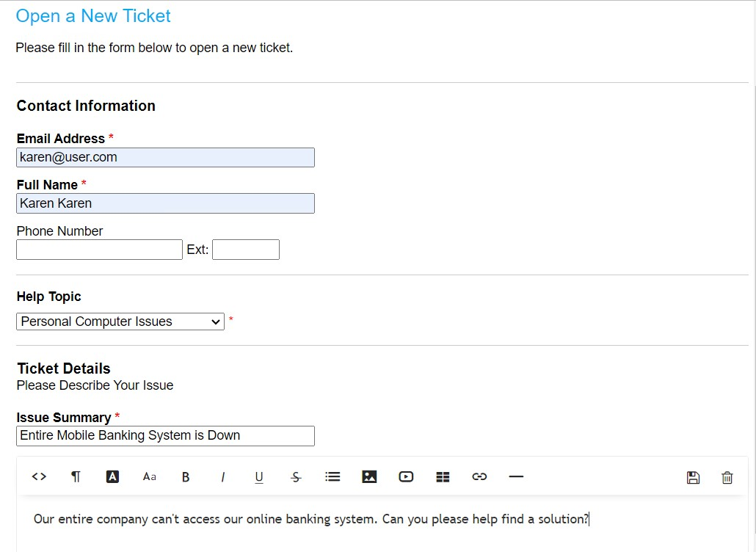Image resolution: width=756 pixels, height=552 pixels.
Task: Delete the ticket description draft
Action: [x=727, y=476]
